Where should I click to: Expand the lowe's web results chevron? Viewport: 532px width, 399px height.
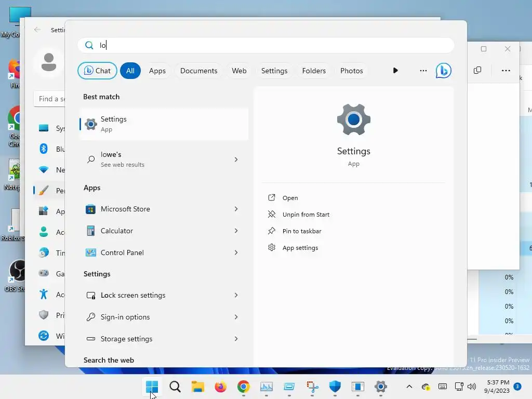click(x=236, y=159)
